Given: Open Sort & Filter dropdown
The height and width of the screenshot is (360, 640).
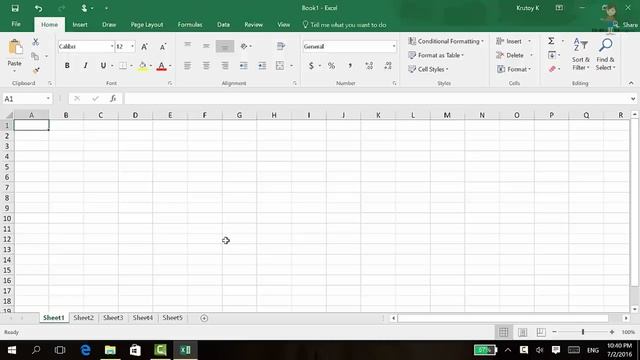Looking at the screenshot, I should (580, 54).
